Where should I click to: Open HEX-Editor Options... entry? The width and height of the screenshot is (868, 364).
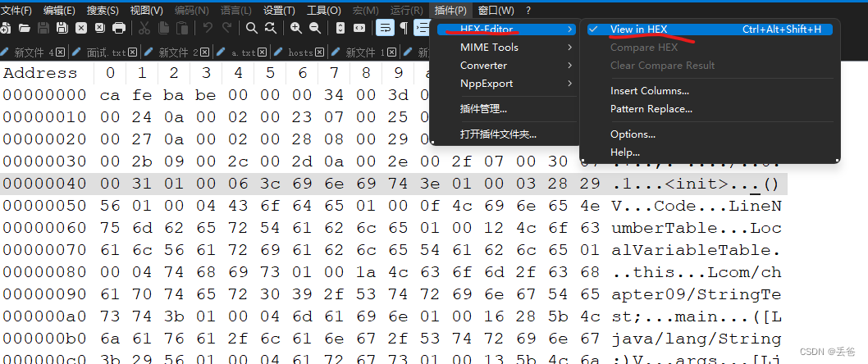tap(633, 134)
